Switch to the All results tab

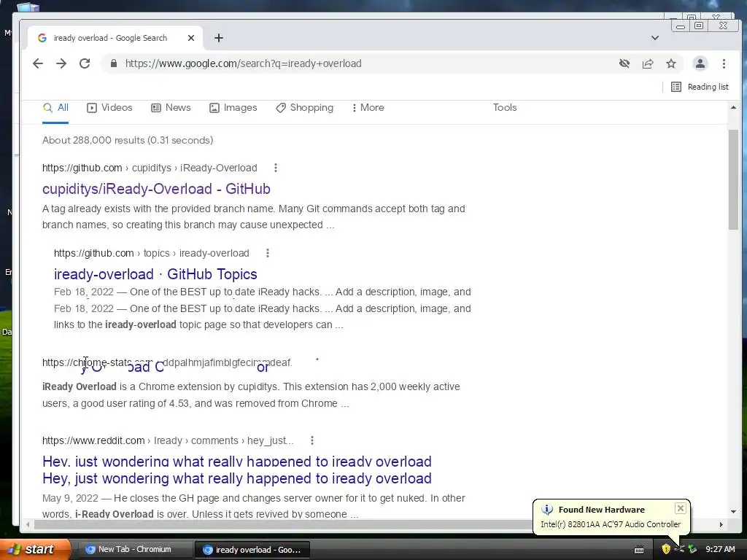point(55,108)
